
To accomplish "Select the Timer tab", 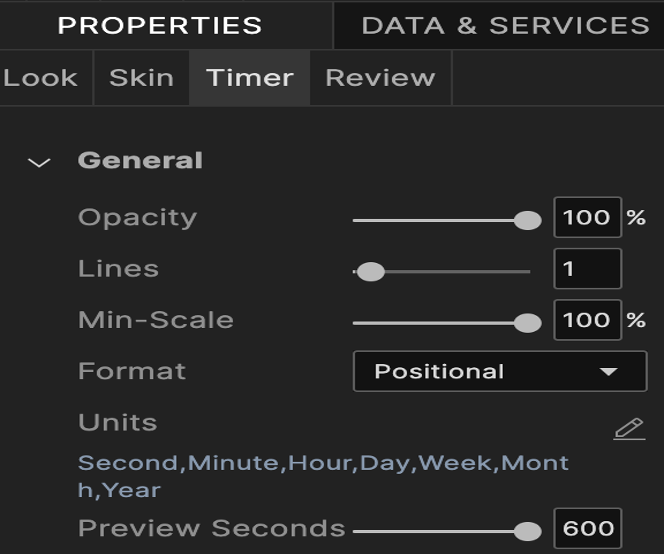I will pos(250,78).
